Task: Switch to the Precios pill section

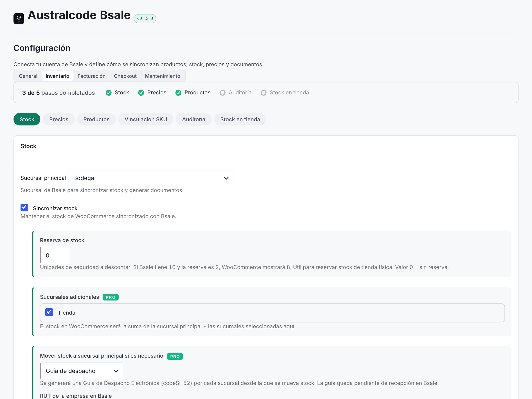Action: 59,119
